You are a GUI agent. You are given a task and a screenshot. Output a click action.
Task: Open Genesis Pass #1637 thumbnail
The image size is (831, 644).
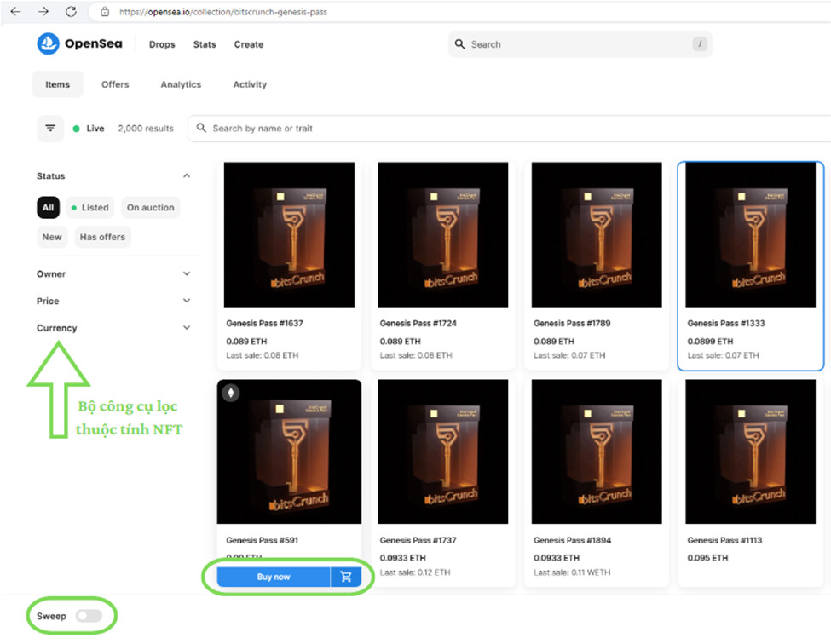click(290, 234)
